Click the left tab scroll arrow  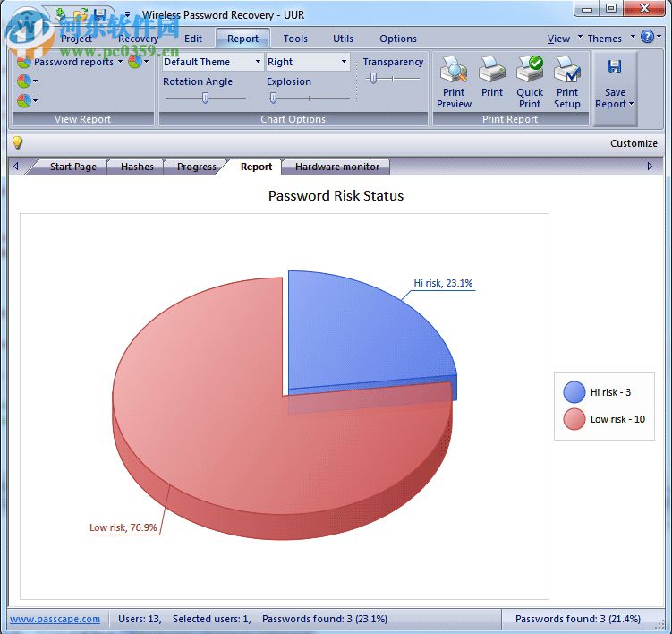(16, 166)
